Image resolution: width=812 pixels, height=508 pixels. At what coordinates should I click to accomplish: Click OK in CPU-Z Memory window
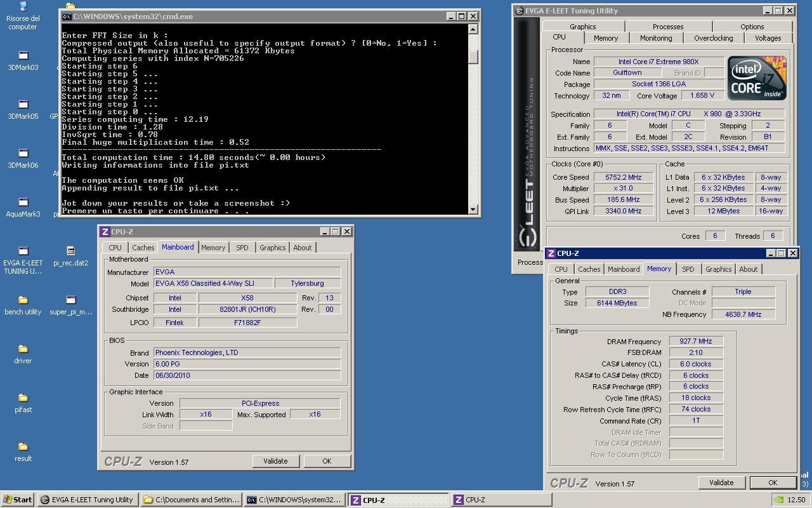coord(772,483)
